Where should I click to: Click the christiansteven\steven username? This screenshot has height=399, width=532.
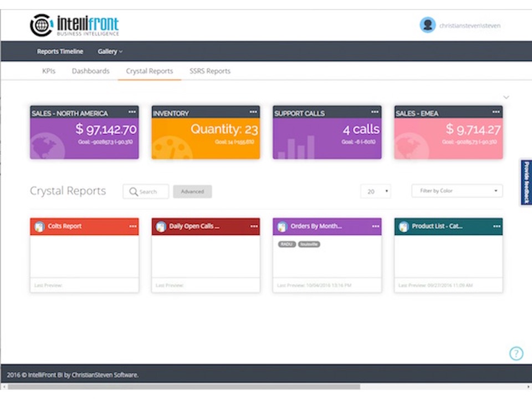pos(470,25)
